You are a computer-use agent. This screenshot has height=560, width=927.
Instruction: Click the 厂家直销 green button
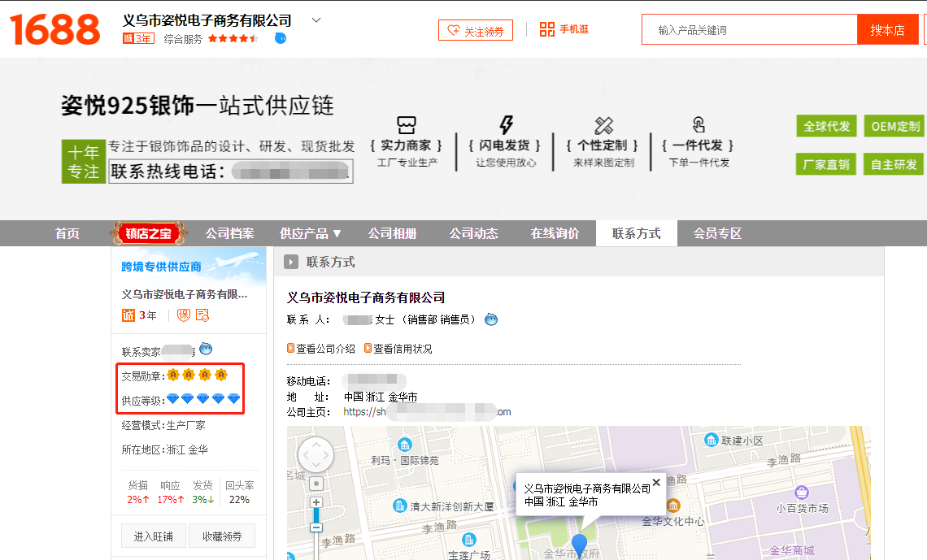click(x=826, y=164)
